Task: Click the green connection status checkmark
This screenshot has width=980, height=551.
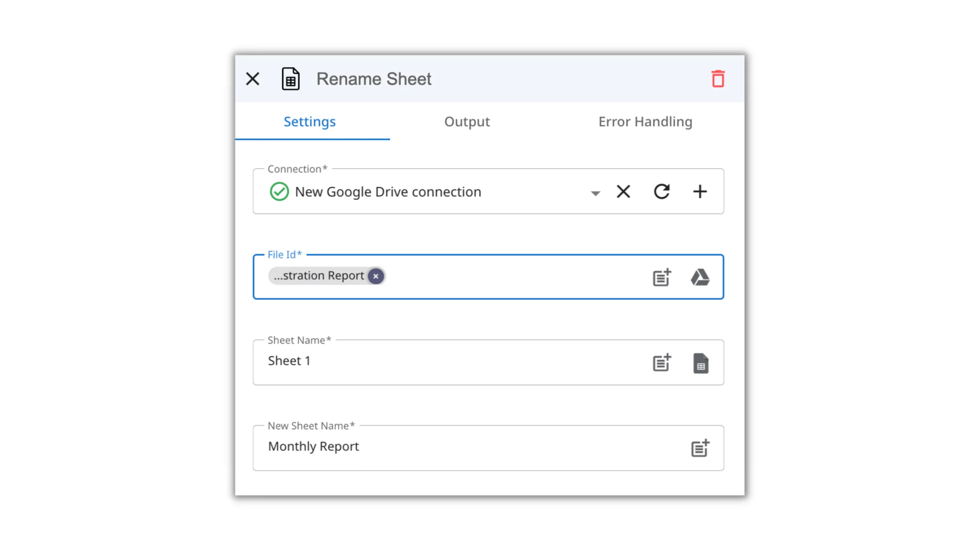Action: click(x=279, y=191)
